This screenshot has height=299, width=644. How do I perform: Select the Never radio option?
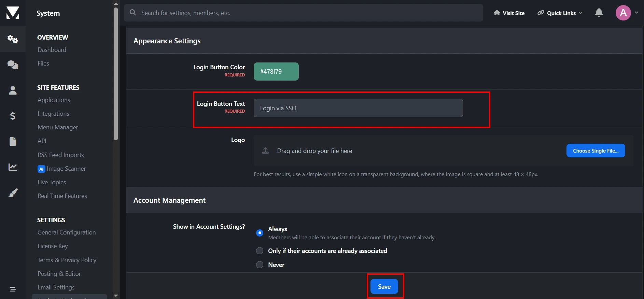[260, 265]
